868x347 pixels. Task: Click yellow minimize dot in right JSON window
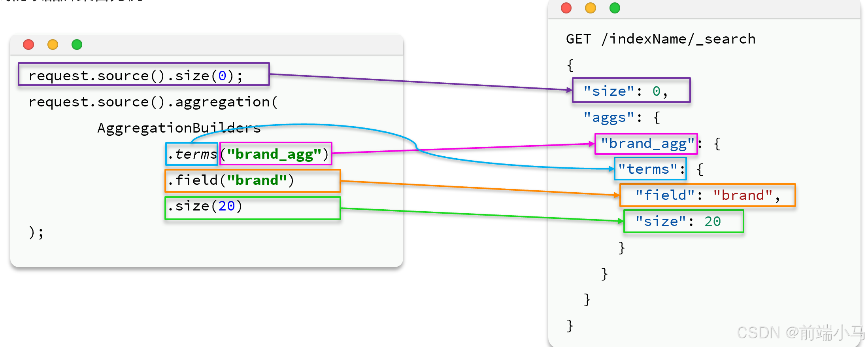pos(590,8)
